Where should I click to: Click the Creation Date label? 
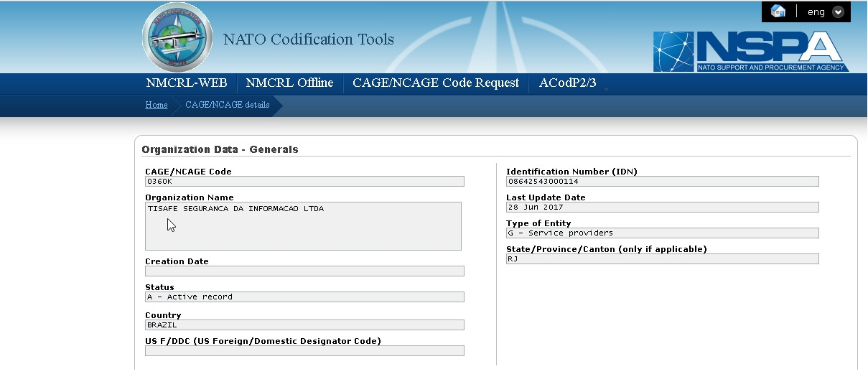(x=177, y=261)
